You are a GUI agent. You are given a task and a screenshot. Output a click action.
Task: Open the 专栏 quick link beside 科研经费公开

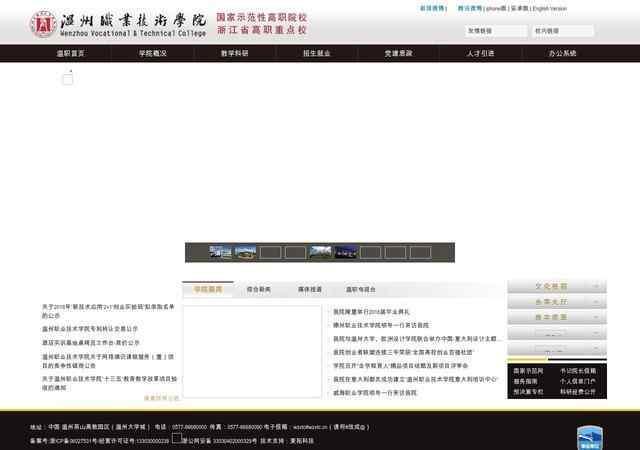pyautogui.click(x=528, y=391)
